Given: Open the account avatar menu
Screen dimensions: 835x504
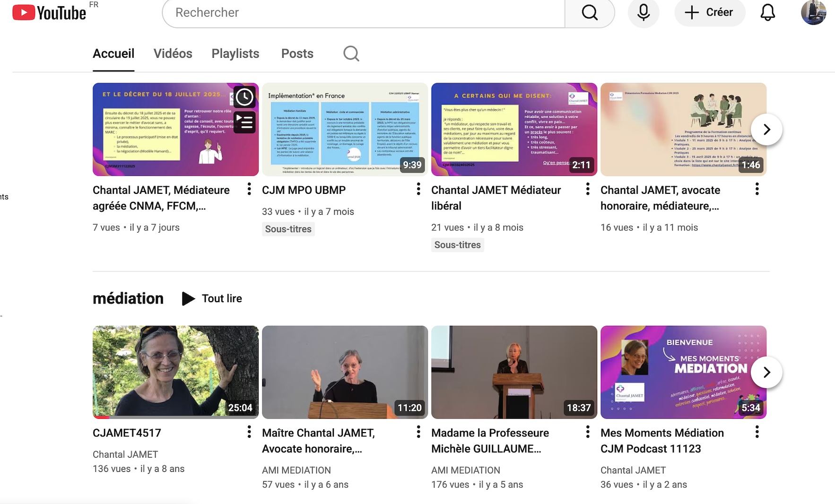Looking at the screenshot, I should pos(813,13).
